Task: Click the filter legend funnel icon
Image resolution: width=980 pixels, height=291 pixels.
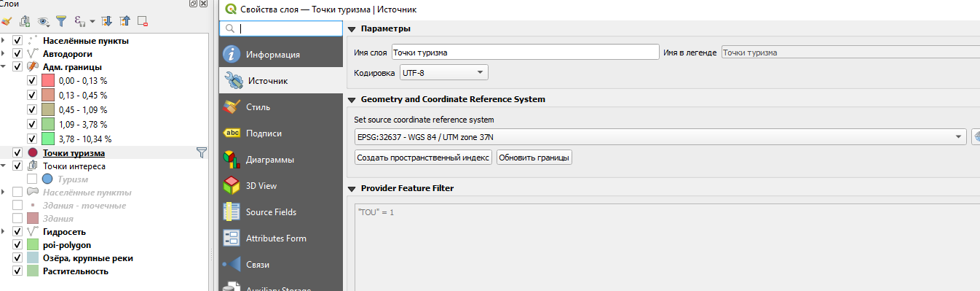Action: 61,22
